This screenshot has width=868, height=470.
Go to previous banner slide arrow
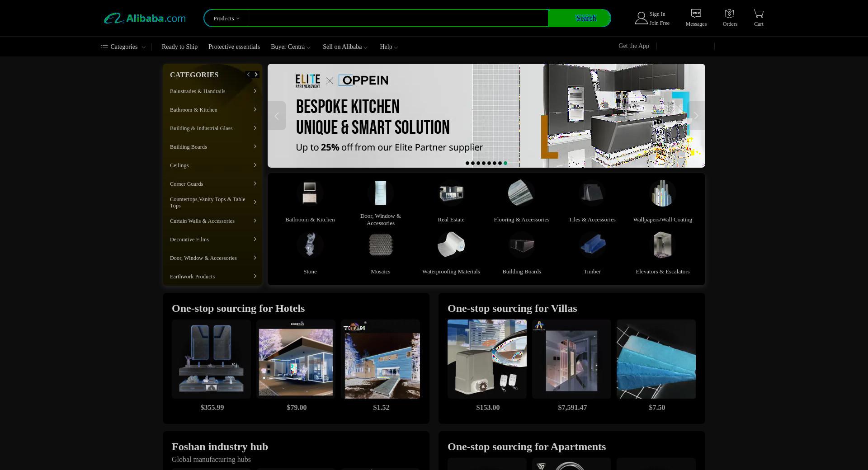[x=277, y=116]
